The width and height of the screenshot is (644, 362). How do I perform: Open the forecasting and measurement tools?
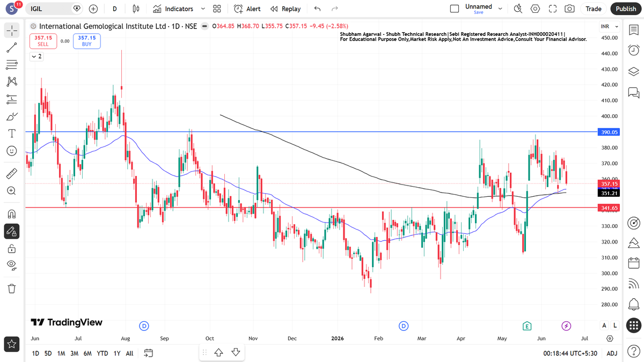click(x=12, y=99)
